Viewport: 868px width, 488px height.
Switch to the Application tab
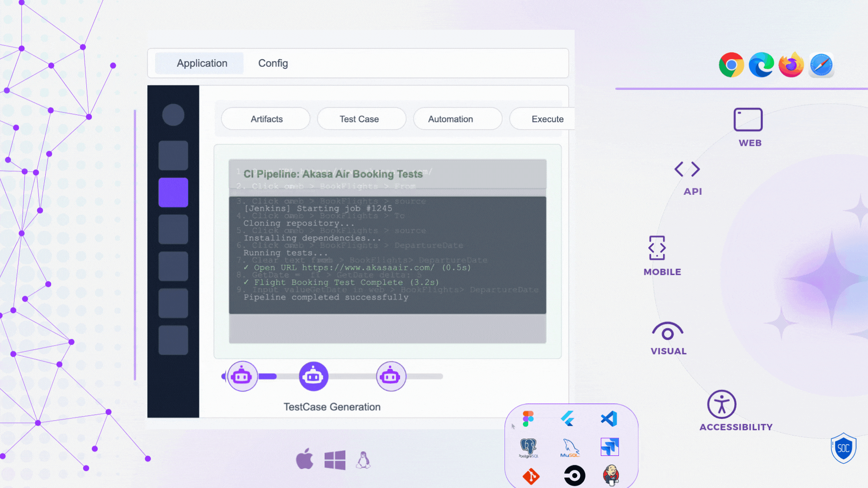[199, 63]
